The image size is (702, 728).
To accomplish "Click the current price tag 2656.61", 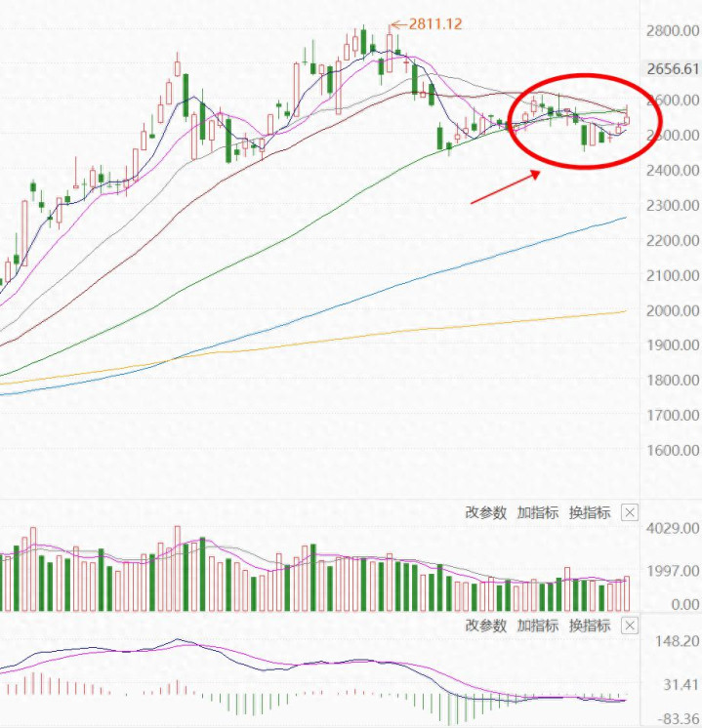I will (x=672, y=69).
